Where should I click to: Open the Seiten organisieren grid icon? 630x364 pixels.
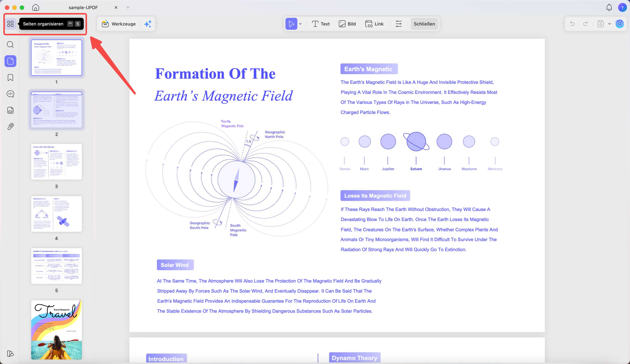[10, 24]
